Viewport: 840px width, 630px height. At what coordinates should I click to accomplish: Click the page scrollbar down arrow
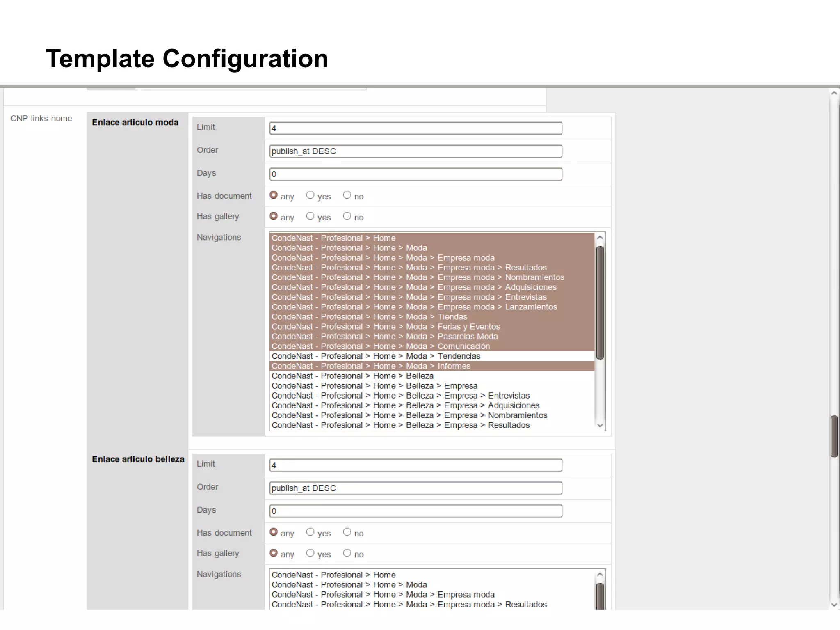[x=834, y=605]
